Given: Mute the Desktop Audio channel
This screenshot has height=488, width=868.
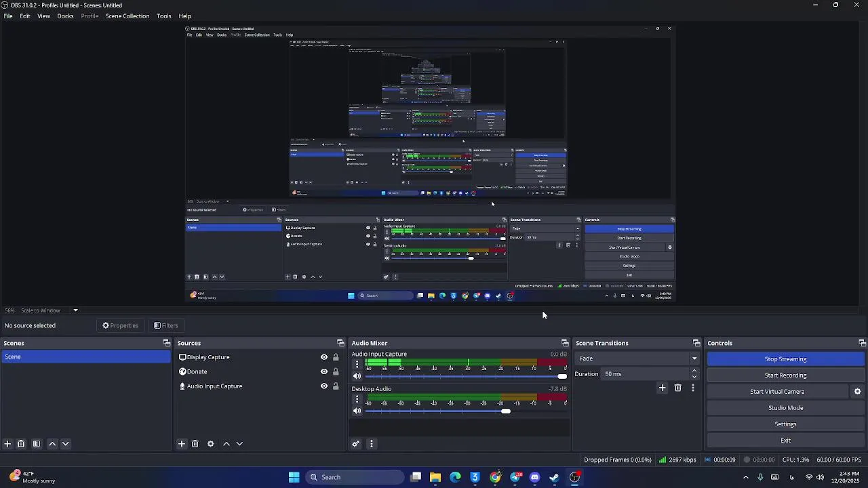Looking at the screenshot, I should point(357,411).
